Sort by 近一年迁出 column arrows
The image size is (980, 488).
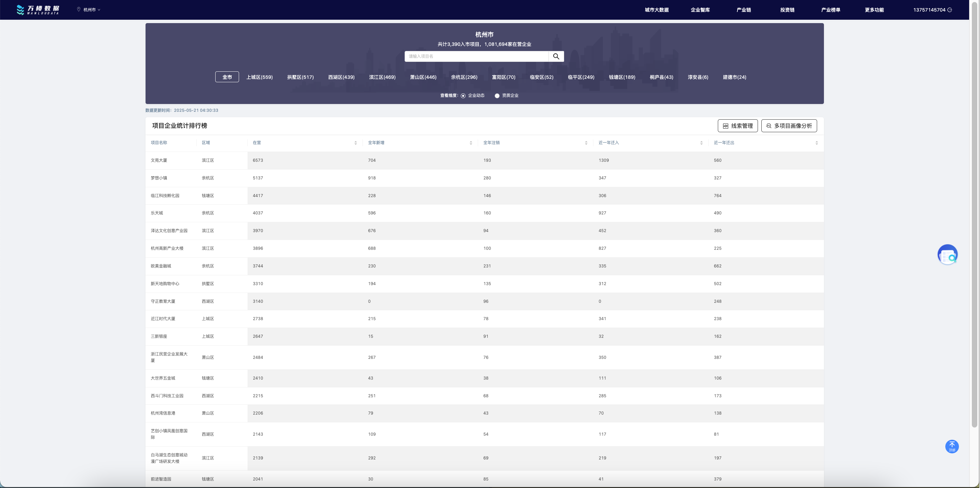pos(816,143)
